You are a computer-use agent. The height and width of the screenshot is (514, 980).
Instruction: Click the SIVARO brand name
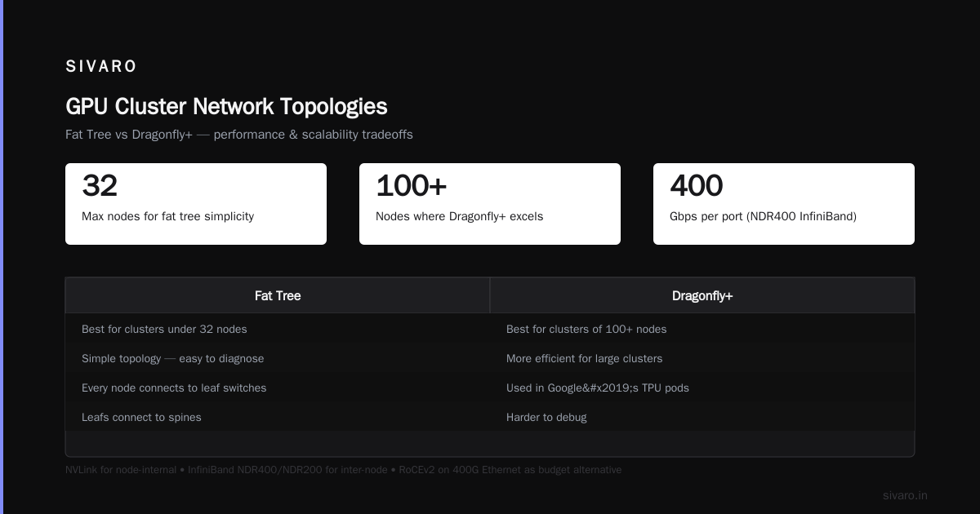click(x=101, y=67)
